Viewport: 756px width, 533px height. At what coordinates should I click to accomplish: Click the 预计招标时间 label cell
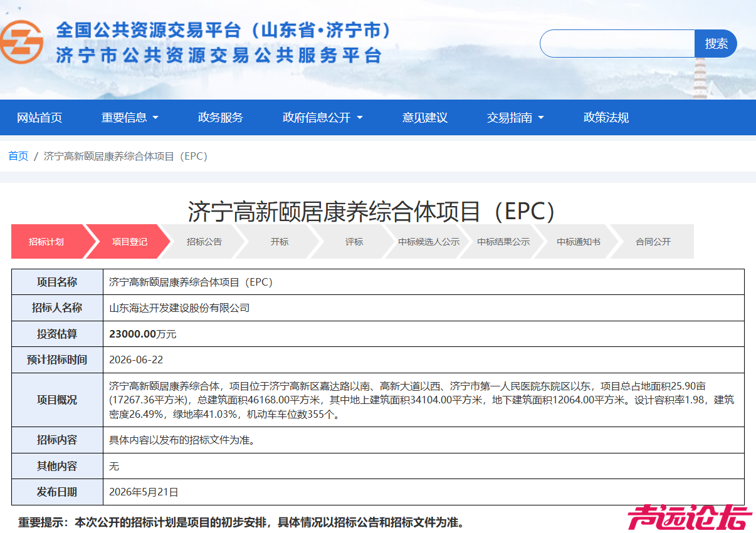(x=57, y=360)
